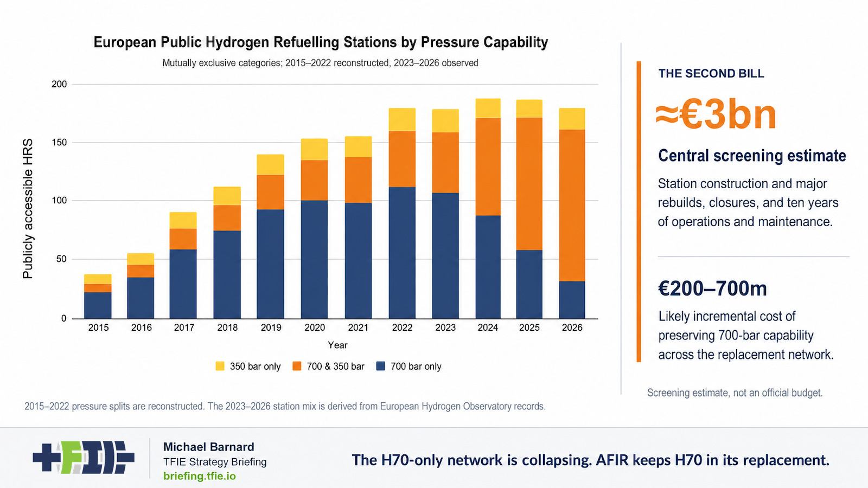Click the footnote about European Hydrogen Observatory records
This screenshot has height=488, width=868.
tap(285, 407)
